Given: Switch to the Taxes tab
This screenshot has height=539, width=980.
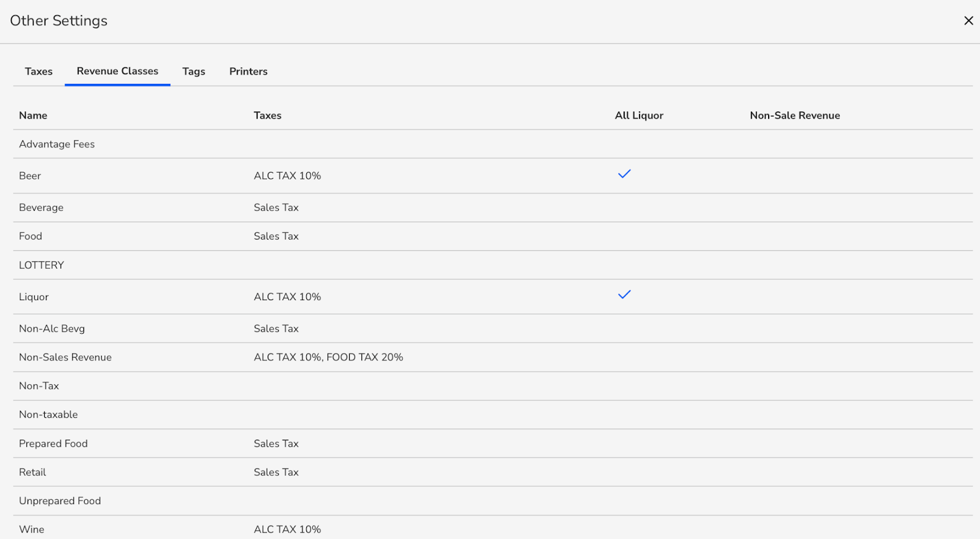Looking at the screenshot, I should coord(39,72).
